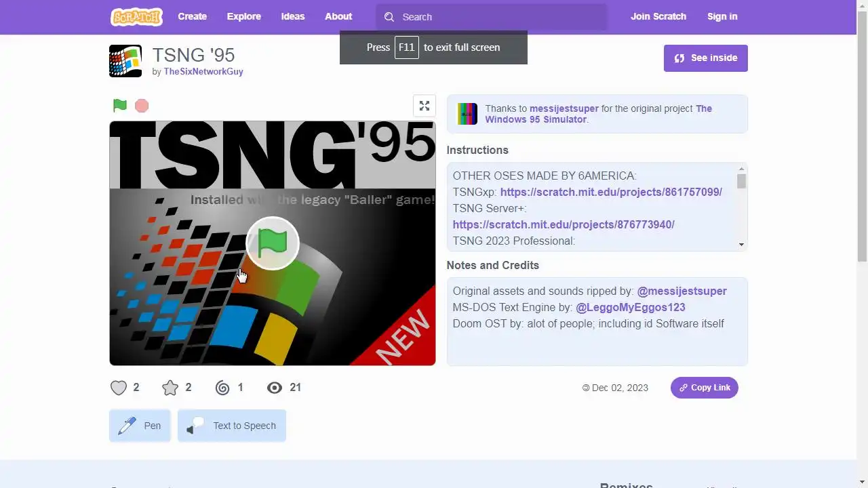The width and height of the screenshot is (868, 488).
Task: Click the Text to Speech extension chip
Action: point(232,426)
